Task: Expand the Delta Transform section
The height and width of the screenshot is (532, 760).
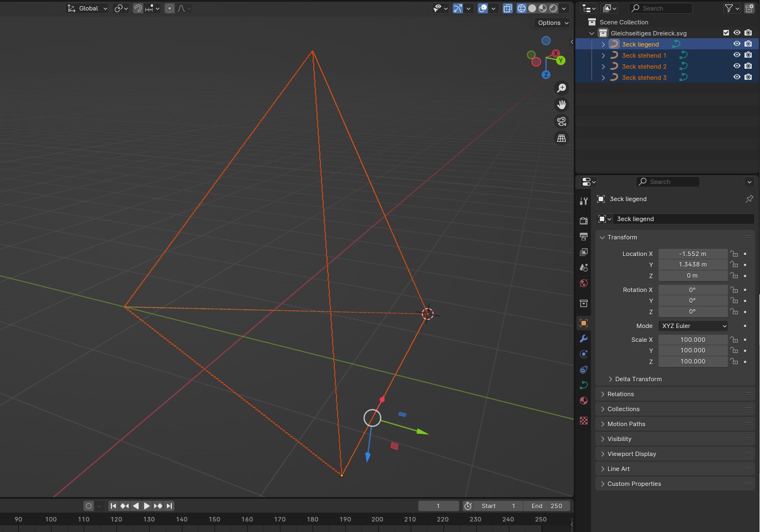Action: pyautogui.click(x=638, y=379)
